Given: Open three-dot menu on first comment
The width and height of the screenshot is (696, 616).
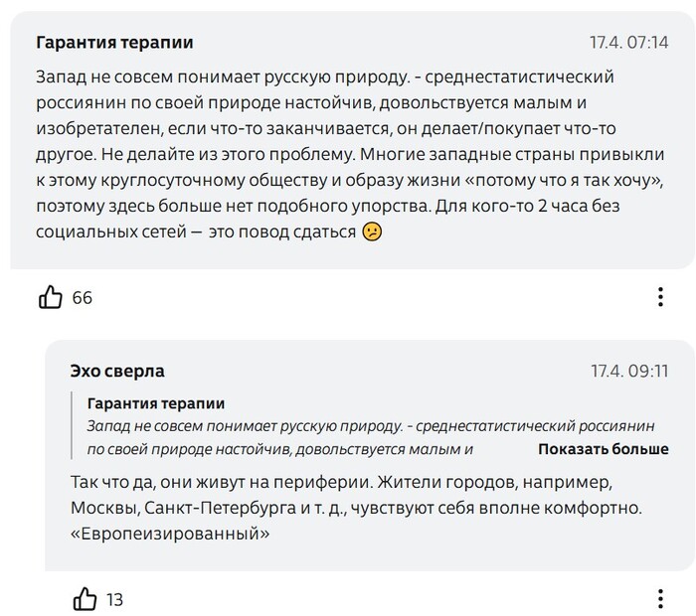Looking at the screenshot, I should 661,296.
